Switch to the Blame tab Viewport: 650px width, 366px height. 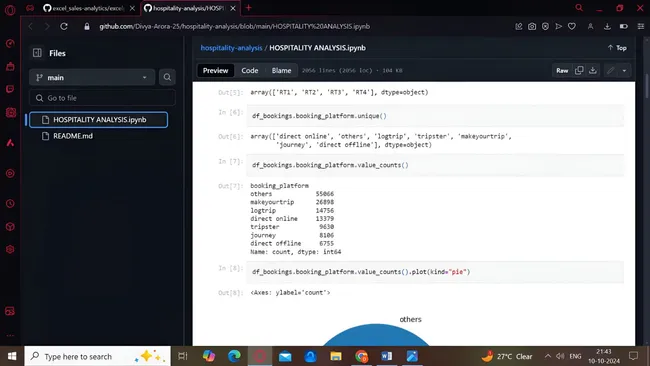point(281,70)
